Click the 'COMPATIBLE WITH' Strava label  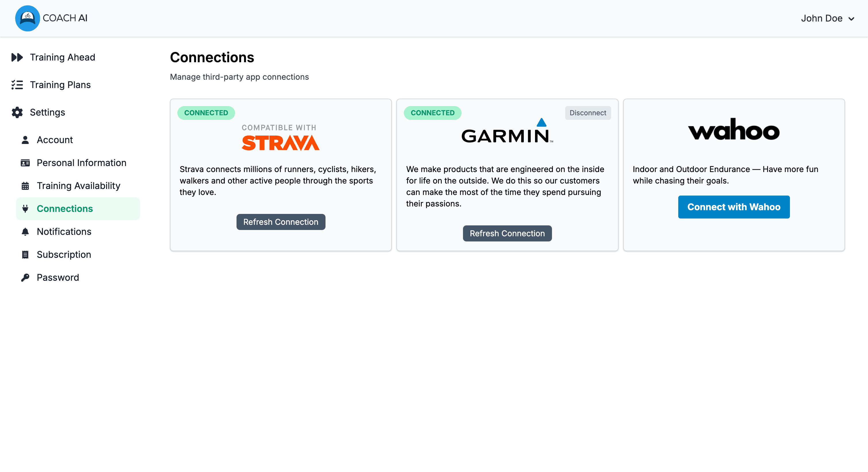[279, 128]
